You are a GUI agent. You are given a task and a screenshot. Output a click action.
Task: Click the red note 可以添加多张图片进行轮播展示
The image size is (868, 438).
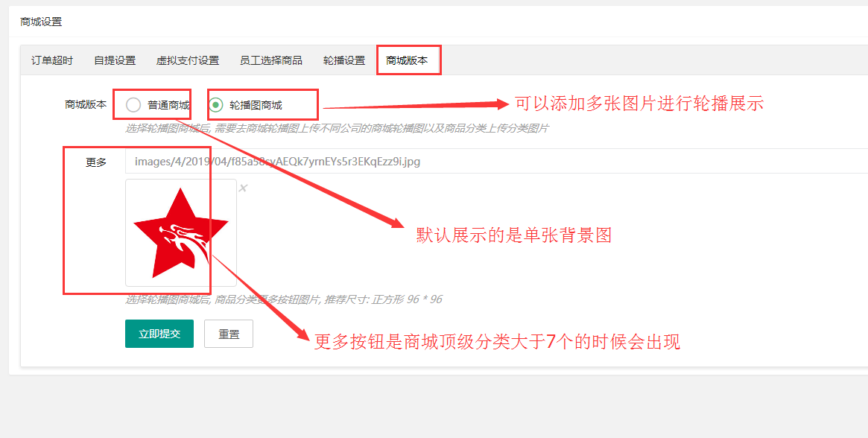pos(639,104)
